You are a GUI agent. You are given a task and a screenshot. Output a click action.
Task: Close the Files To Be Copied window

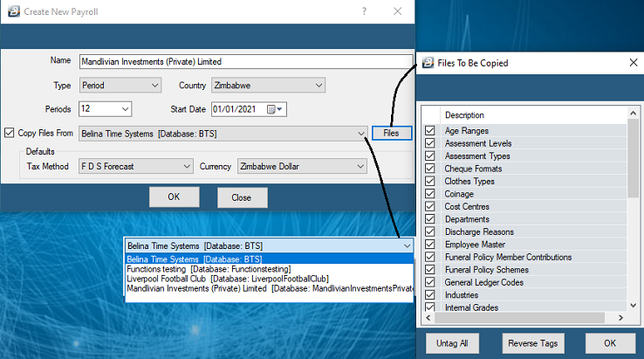click(634, 63)
